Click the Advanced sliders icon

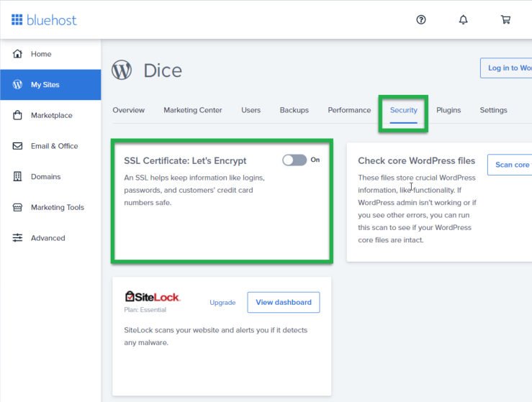[x=17, y=238]
